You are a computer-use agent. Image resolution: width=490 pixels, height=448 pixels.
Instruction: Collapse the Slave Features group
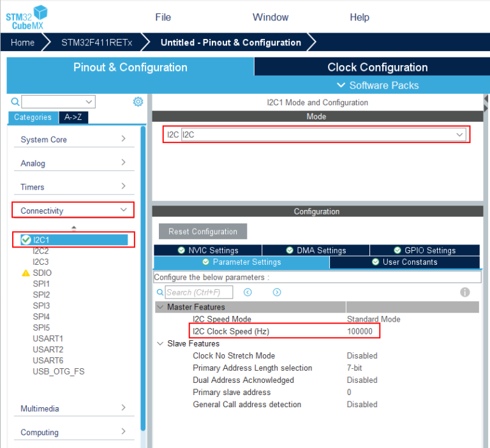(160, 343)
